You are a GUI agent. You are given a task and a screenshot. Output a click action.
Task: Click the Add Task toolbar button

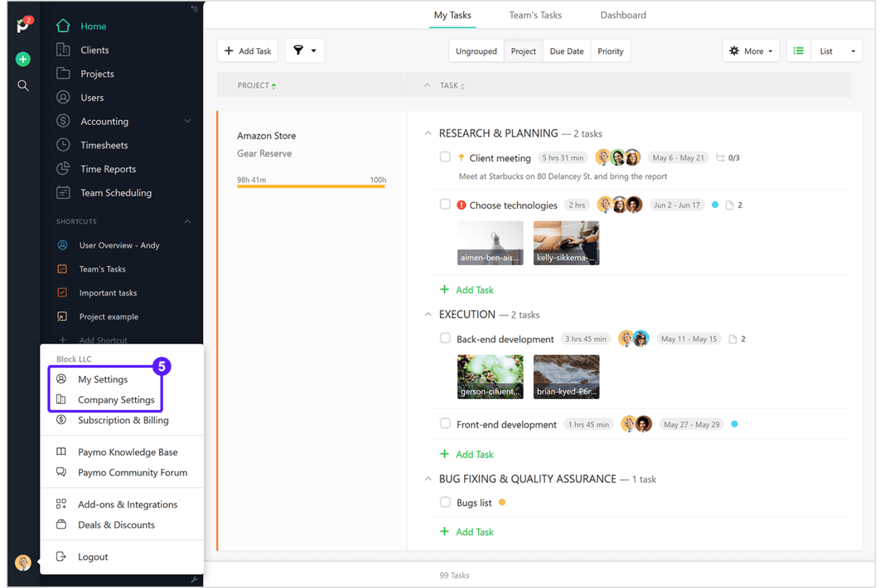point(248,51)
